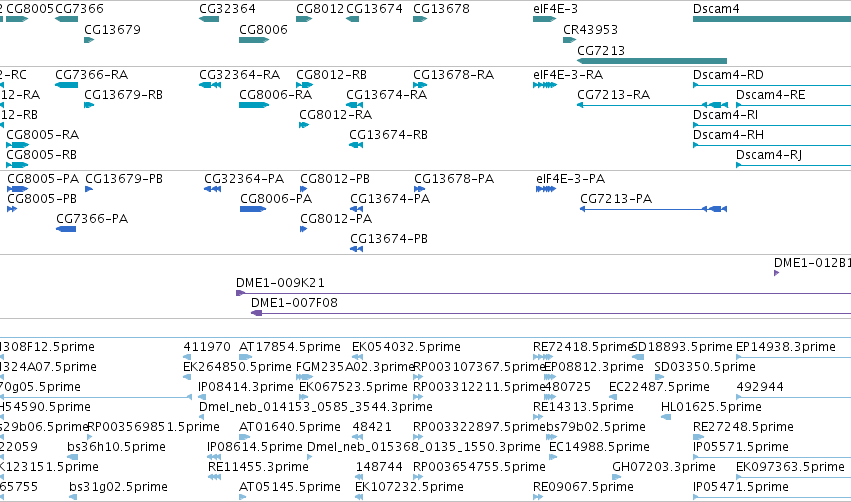Click the CG13678 gene label
The width and height of the screenshot is (851, 502).
pos(441,9)
